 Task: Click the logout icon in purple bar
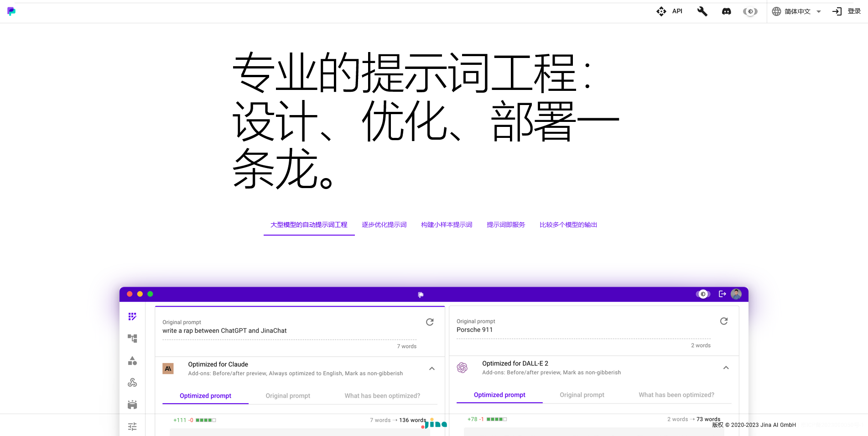pyautogui.click(x=722, y=294)
